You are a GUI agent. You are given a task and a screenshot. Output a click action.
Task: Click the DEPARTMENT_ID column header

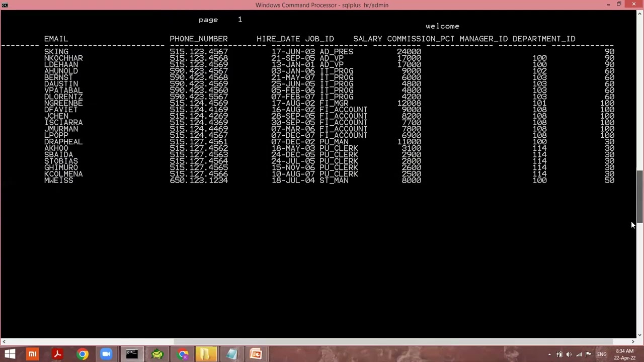point(544,39)
